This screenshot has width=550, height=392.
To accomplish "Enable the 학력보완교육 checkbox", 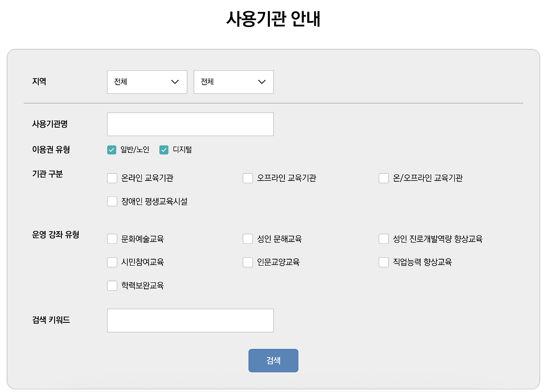I will (112, 285).
